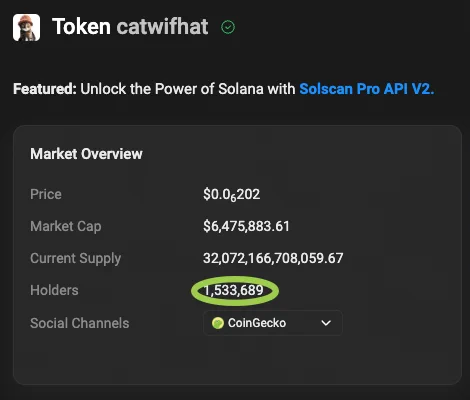Click the circled holders count 1,533,689
Screen dimensions: 470x400
234,290
